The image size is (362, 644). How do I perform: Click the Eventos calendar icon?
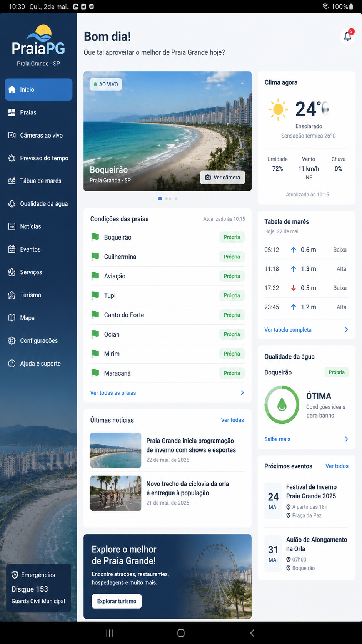[x=12, y=249]
